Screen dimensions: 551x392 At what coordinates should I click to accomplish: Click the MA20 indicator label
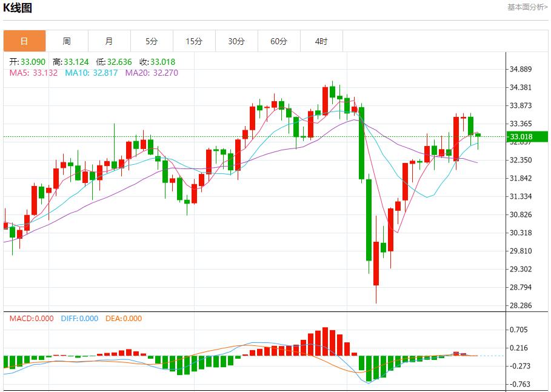point(152,73)
